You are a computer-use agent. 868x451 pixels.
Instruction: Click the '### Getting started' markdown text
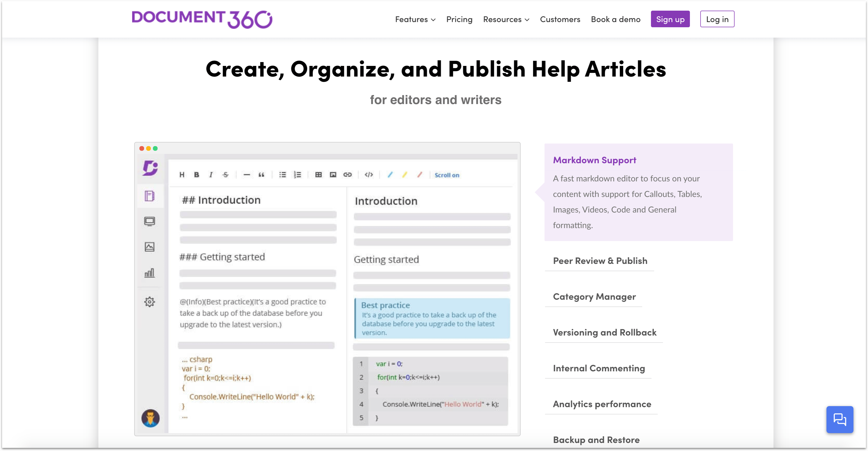222,257
